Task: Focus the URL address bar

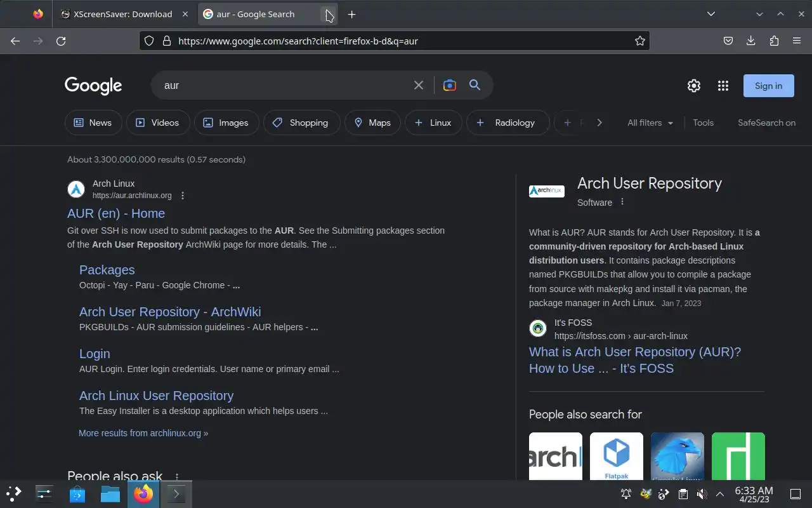Action: 395,41
